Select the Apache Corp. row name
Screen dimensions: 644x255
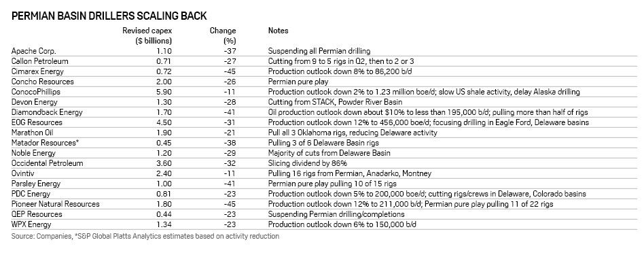[x=34, y=51]
